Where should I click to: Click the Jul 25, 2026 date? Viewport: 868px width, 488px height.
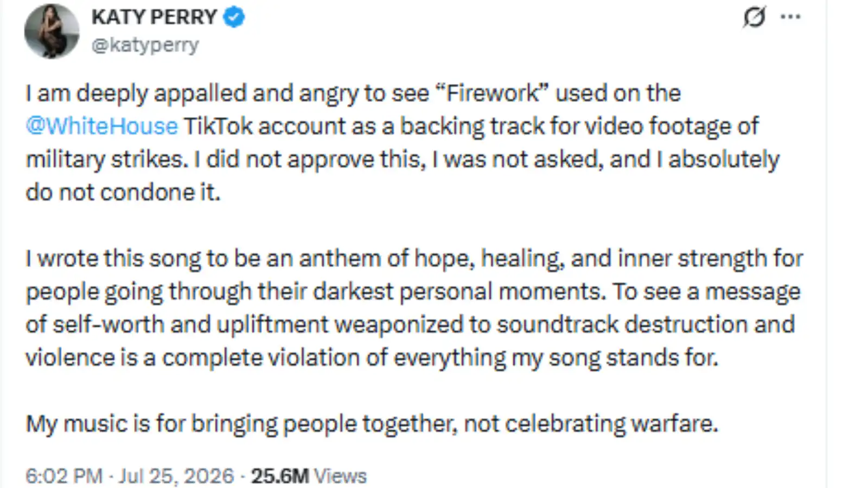(x=176, y=476)
